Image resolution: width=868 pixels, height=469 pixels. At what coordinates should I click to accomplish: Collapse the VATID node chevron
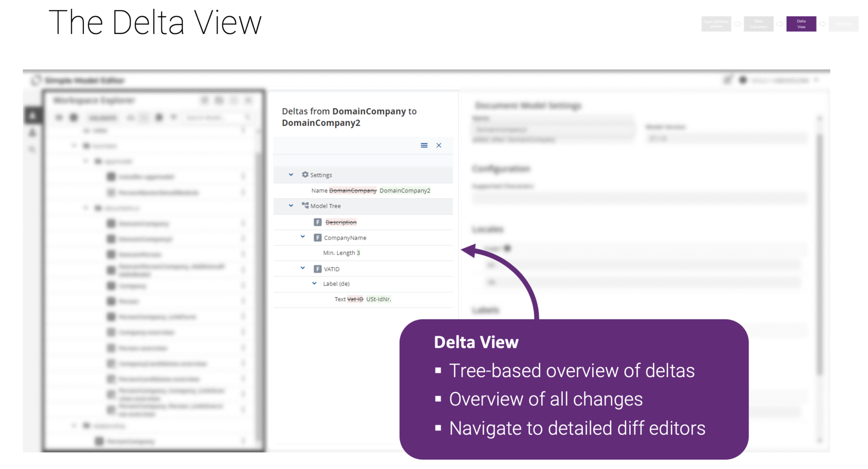click(303, 268)
